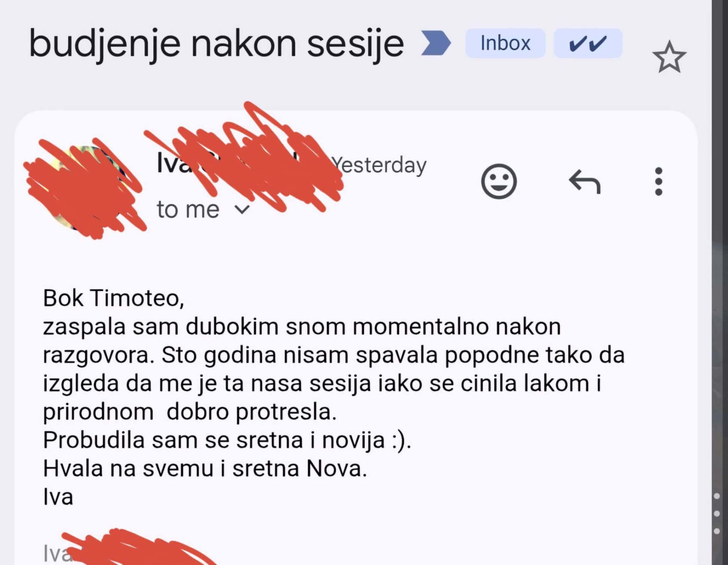The image size is (728, 565).
Task: Toggle the star to mark message important
Action: pyautogui.click(x=670, y=56)
